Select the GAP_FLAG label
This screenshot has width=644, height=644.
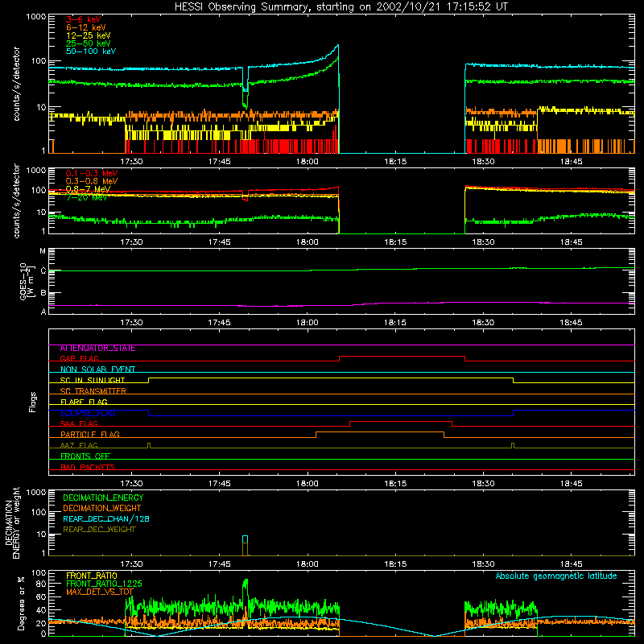(x=79, y=358)
